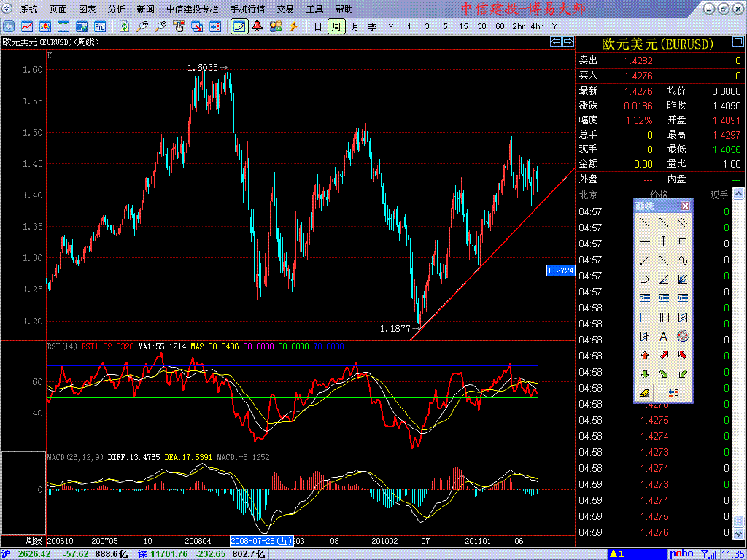Click the 1.2724 price marker on axis

coord(561,271)
